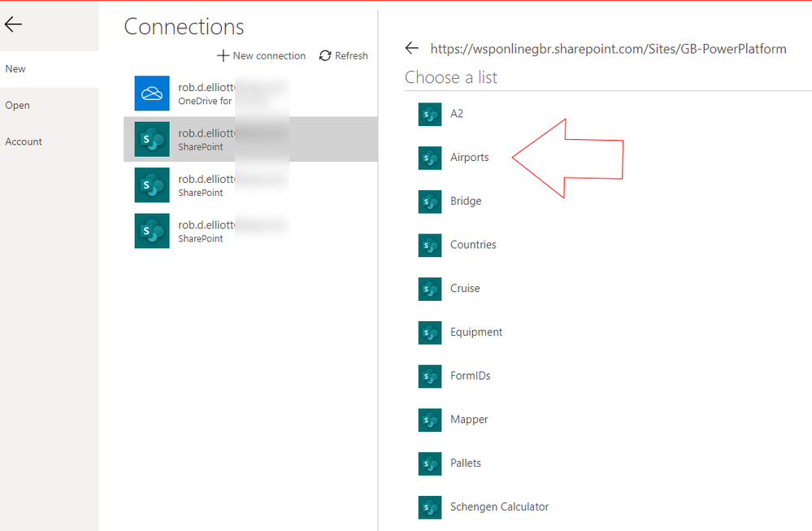The width and height of the screenshot is (812, 531).
Task: Click the circular Refresh icon
Action: pyautogui.click(x=324, y=55)
